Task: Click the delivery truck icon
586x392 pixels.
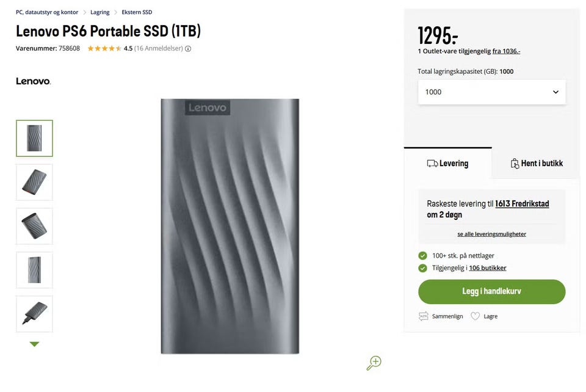Action: [432, 164]
